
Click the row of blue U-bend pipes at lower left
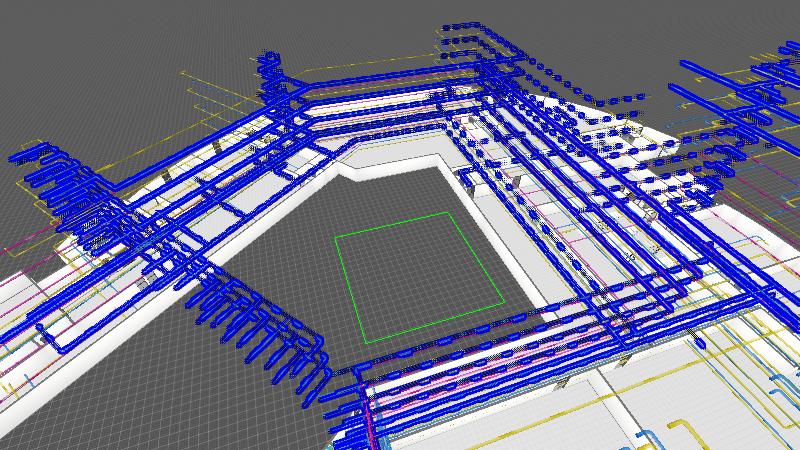coord(262,322)
